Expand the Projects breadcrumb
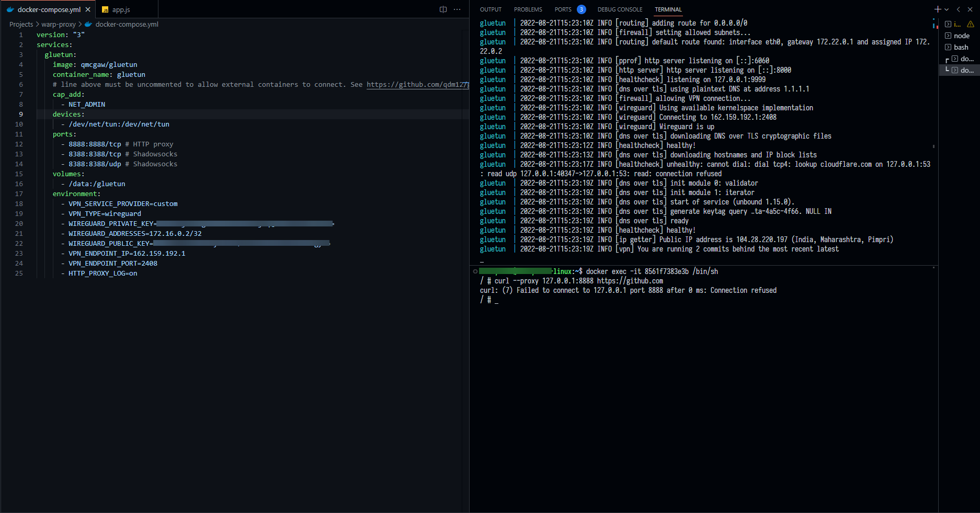This screenshot has height=513, width=980. point(21,24)
